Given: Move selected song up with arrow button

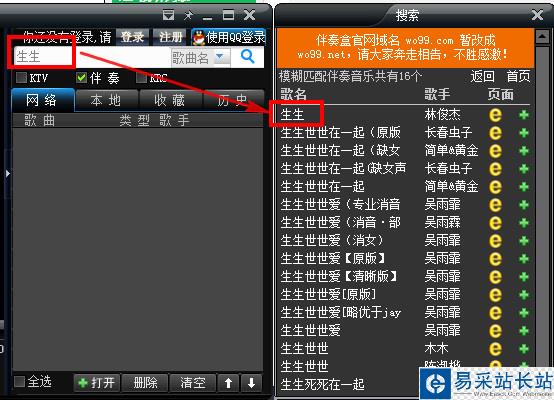Looking at the screenshot, I should point(229,383).
